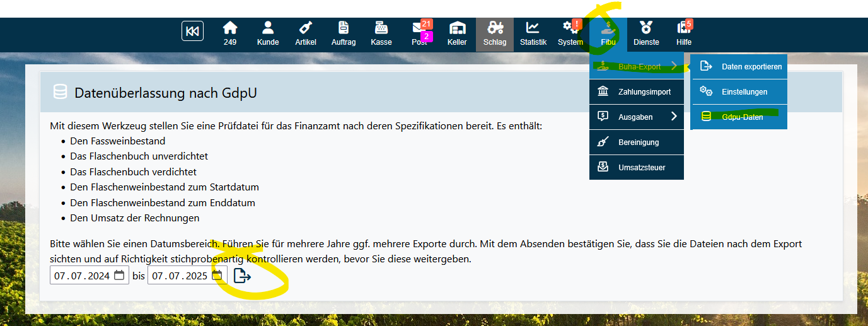Open the Kasse cash register

click(x=381, y=34)
